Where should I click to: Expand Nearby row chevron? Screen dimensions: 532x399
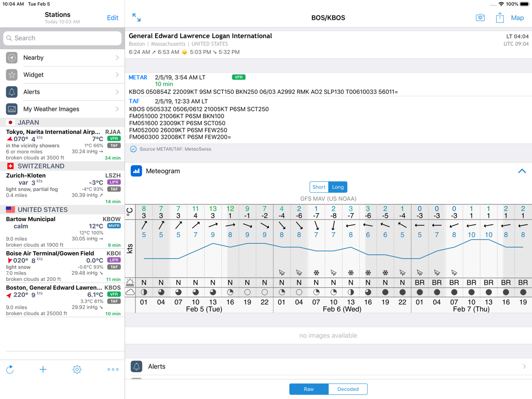[x=117, y=58]
